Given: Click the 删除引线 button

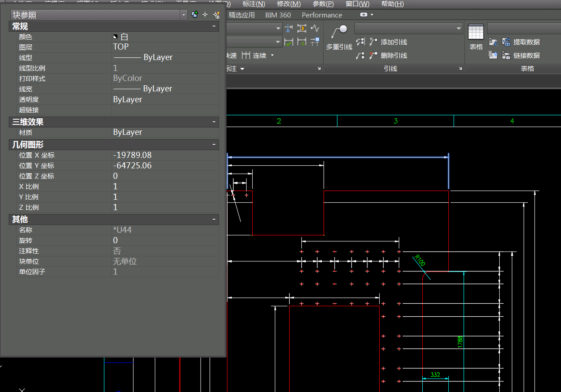Looking at the screenshot, I should coord(388,55).
